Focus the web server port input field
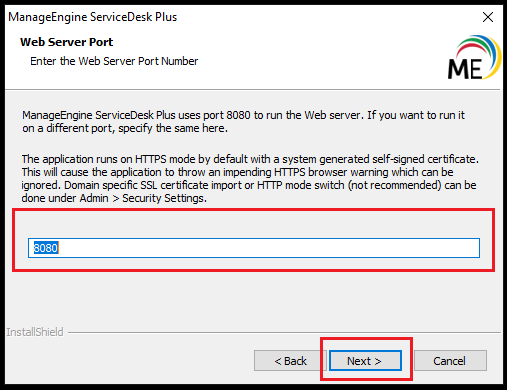 pos(254,248)
